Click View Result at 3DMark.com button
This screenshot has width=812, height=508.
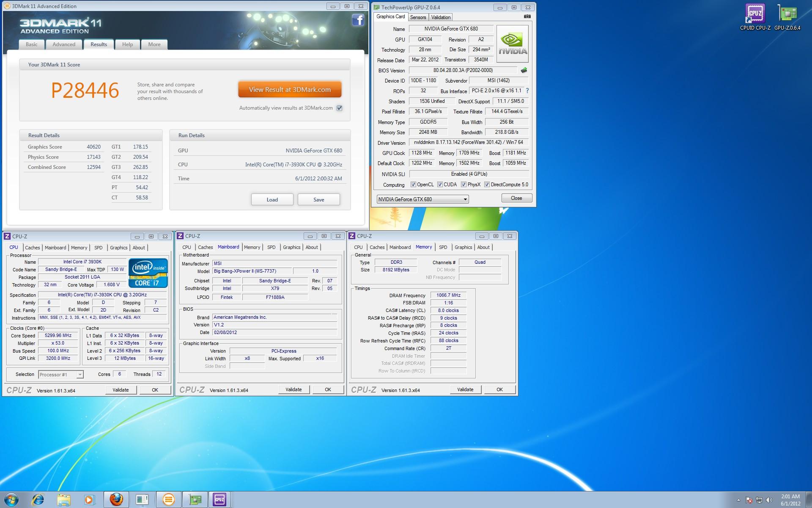290,89
